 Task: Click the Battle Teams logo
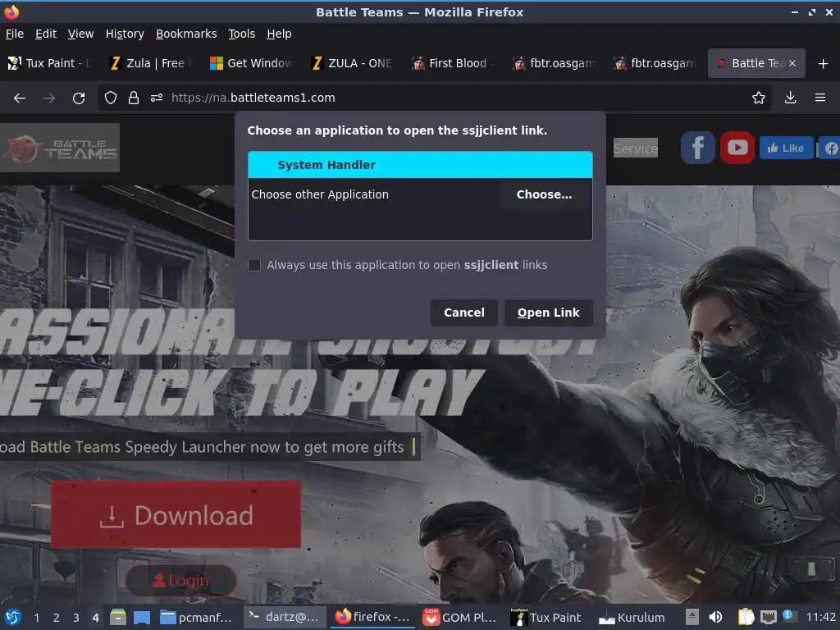[x=60, y=148]
